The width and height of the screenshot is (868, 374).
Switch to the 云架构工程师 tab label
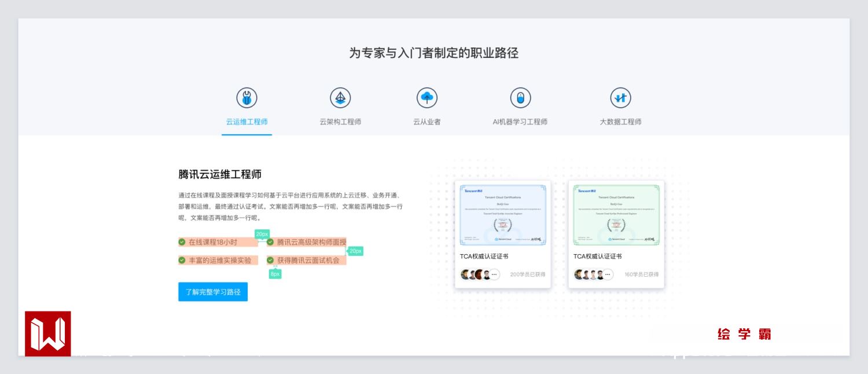pyautogui.click(x=340, y=122)
